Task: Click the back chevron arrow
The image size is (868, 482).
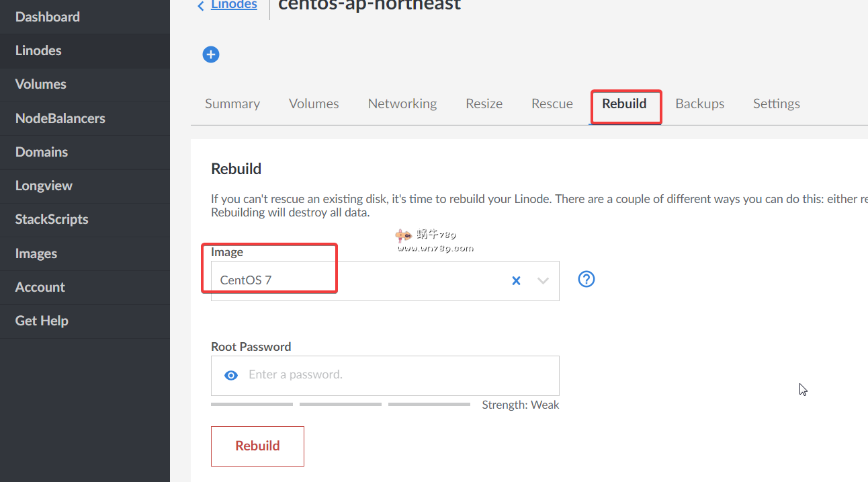Action: tap(201, 6)
